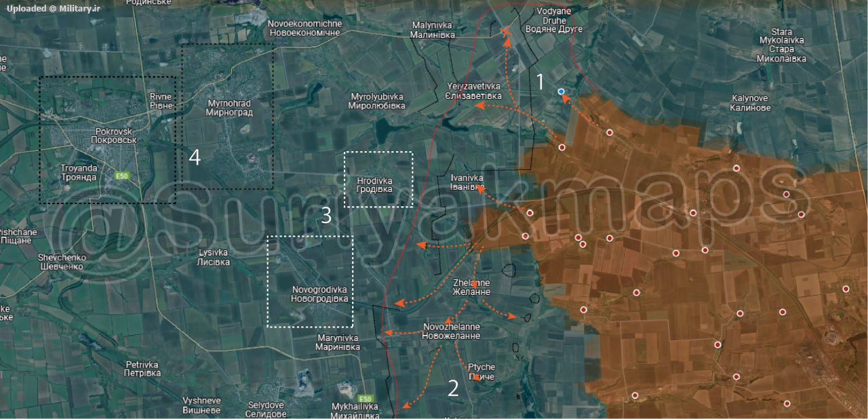Select the Myrnohrad map label
Viewport: 868px width, 419px height.
(230, 108)
